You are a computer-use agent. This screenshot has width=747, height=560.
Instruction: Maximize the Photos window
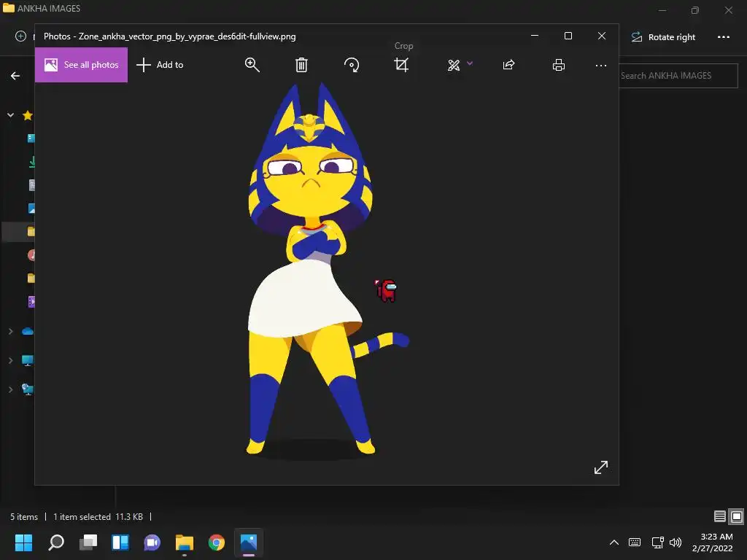click(568, 36)
